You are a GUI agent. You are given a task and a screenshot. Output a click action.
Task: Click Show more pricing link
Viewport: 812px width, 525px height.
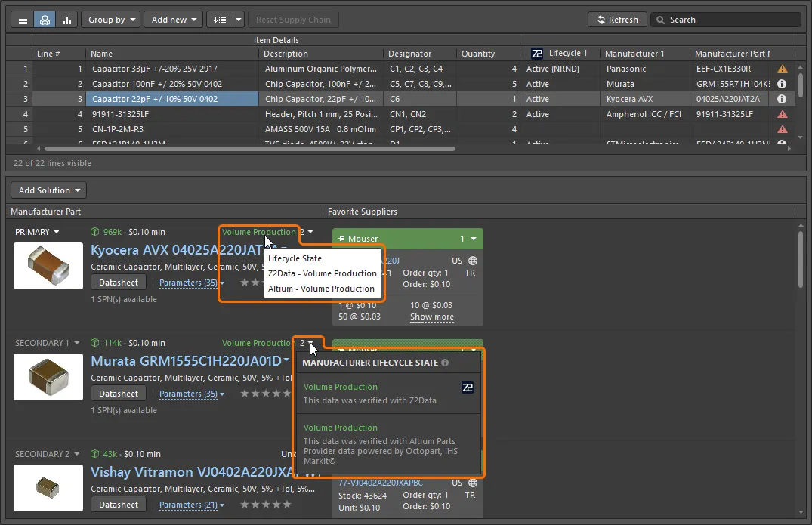431,317
